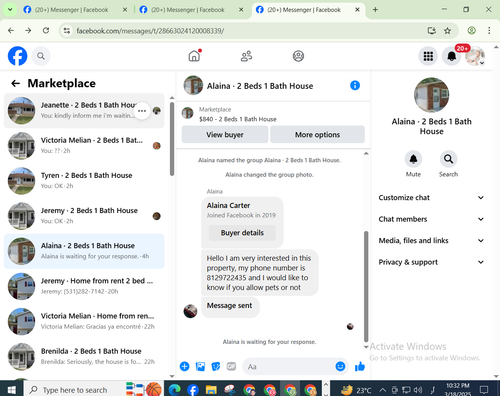Click the install app icon in address bar
The image size is (500, 396).
tap(432, 31)
